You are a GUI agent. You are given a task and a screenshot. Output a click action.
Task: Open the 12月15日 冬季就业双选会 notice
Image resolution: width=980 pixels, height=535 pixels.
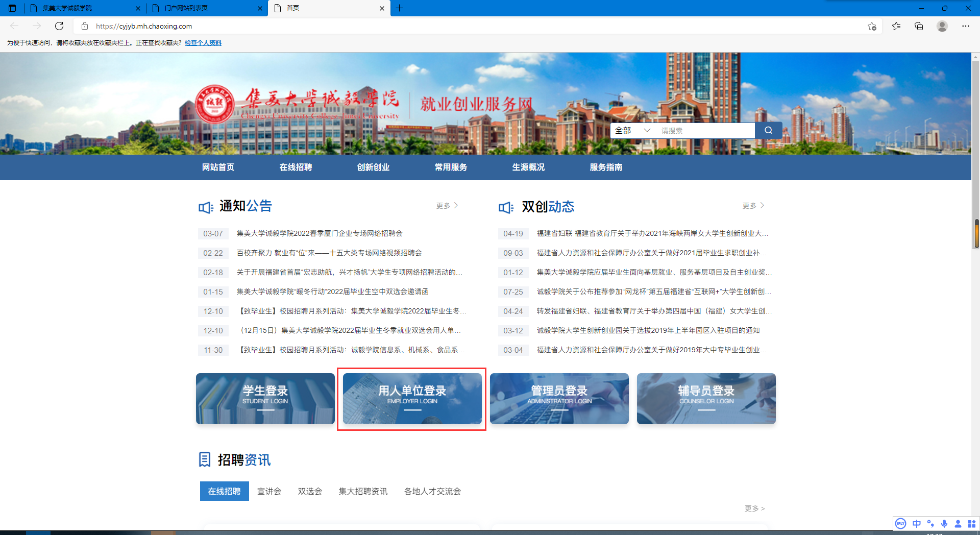(x=351, y=330)
